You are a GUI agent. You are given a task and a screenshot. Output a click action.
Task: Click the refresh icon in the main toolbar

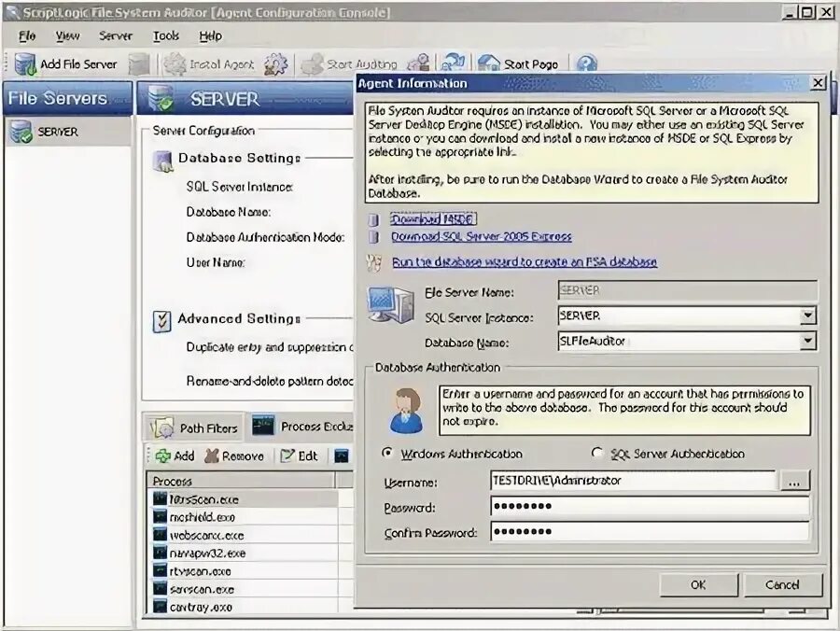point(453,63)
